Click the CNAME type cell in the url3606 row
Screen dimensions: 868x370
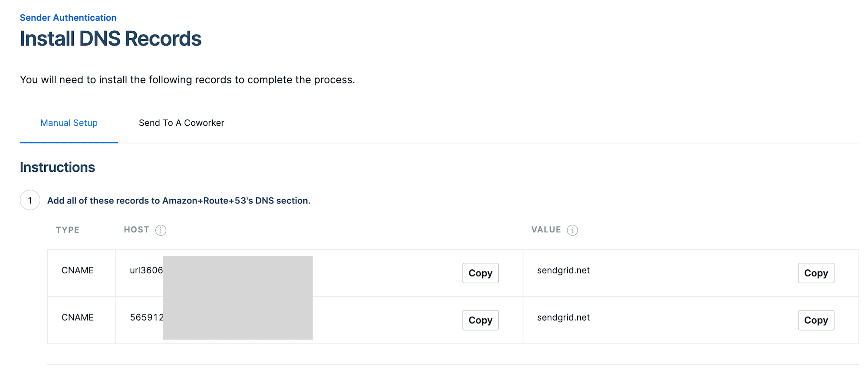pos(78,271)
